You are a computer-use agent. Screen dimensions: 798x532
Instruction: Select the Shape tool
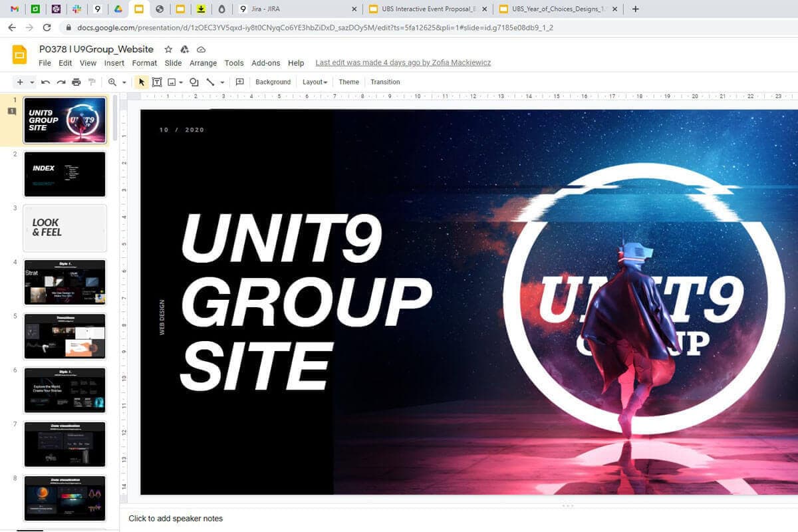pyautogui.click(x=194, y=82)
